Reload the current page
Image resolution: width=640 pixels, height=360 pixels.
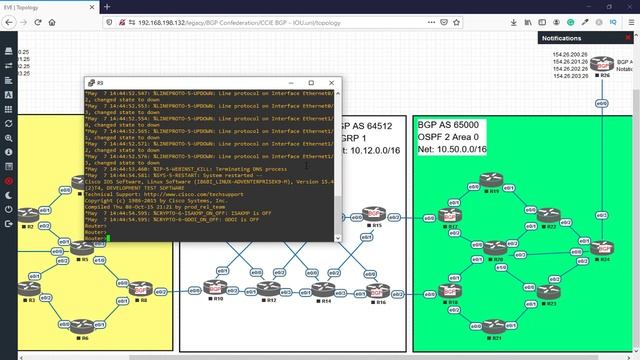38,22
